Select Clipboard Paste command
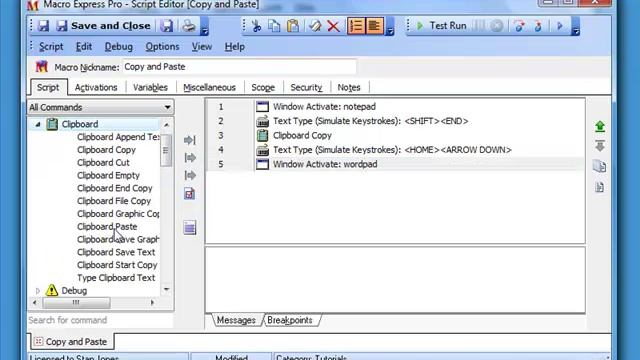This screenshot has width=640, height=360. (x=107, y=227)
